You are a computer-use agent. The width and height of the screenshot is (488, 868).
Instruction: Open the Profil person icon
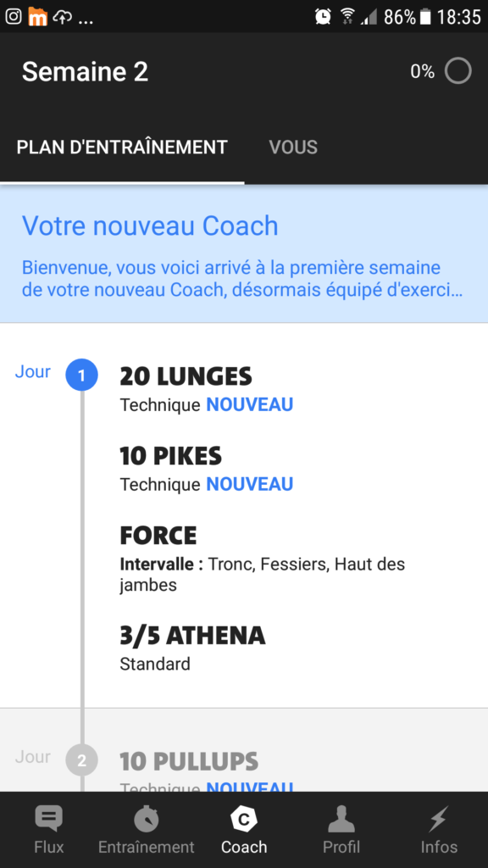tap(341, 819)
